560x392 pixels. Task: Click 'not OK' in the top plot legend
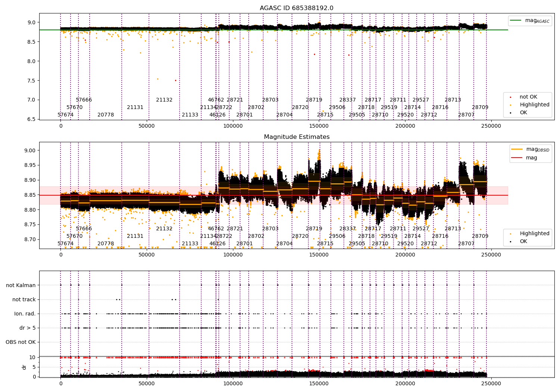coord(528,97)
